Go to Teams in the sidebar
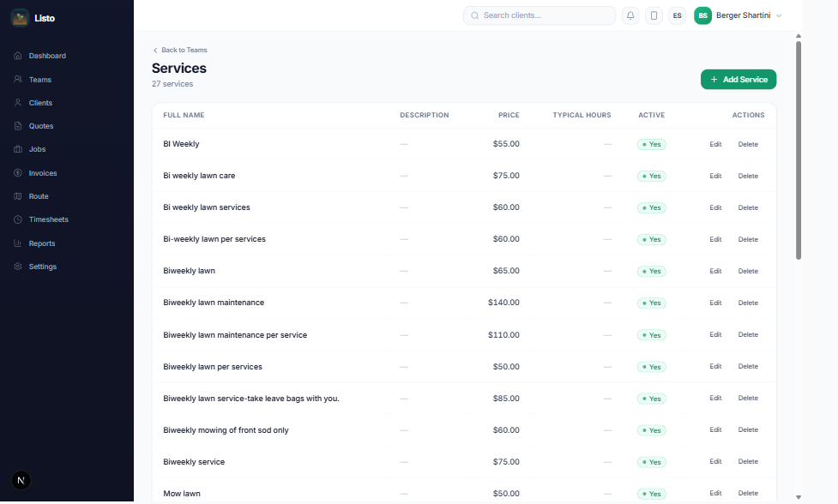838x504 pixels. 40,80
